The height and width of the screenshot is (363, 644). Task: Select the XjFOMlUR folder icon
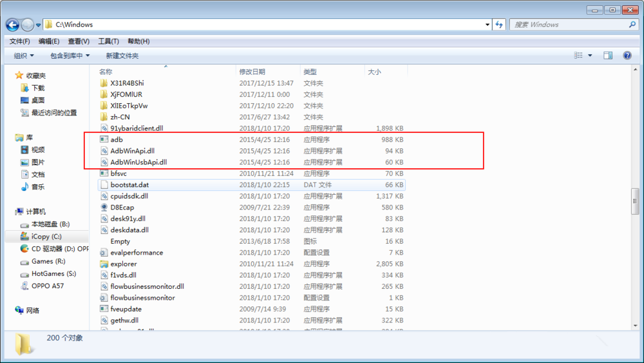coord(104,94)
